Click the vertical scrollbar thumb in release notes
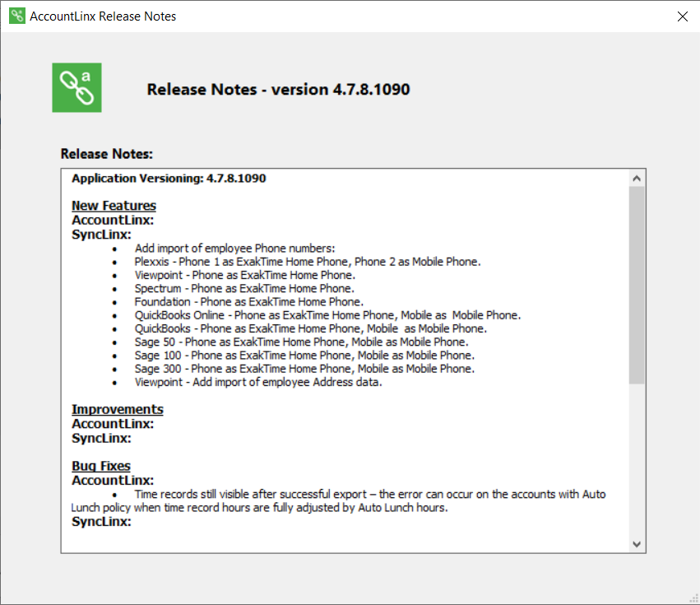700x605 pixels. point(637,285)
